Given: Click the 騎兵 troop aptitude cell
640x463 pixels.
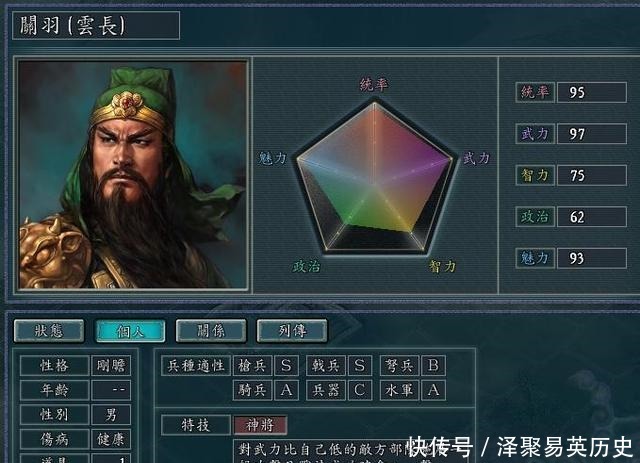Looking at the screenshot, I should click(252, 390).
